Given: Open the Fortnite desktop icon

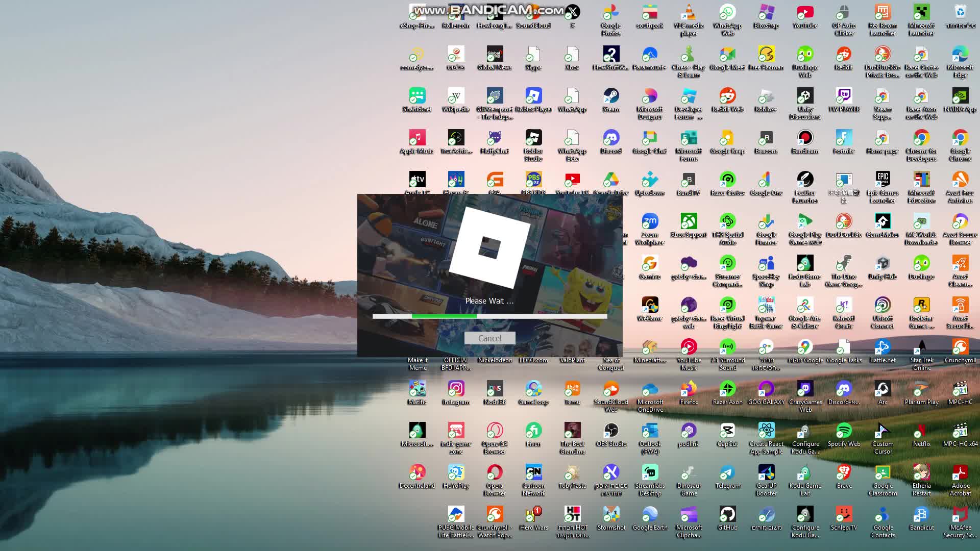Looking at the screenshot, I should [x=844, y=138].
